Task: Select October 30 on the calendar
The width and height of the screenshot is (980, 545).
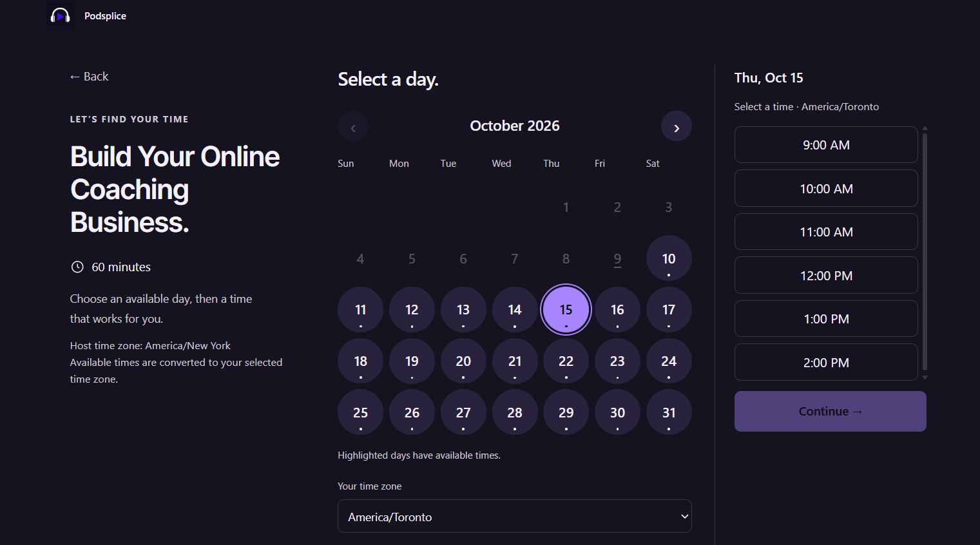Action: coord(617,412)
